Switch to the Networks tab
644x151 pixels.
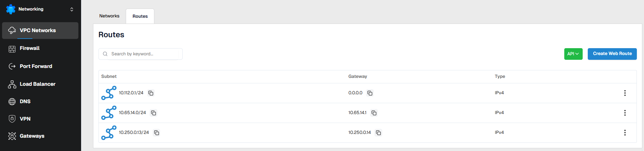(x=109, y=16)
